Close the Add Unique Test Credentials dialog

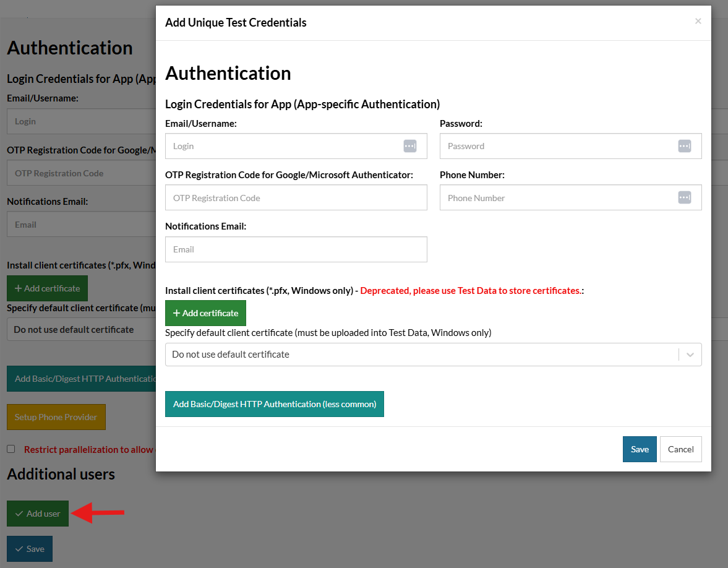point(698,21)
